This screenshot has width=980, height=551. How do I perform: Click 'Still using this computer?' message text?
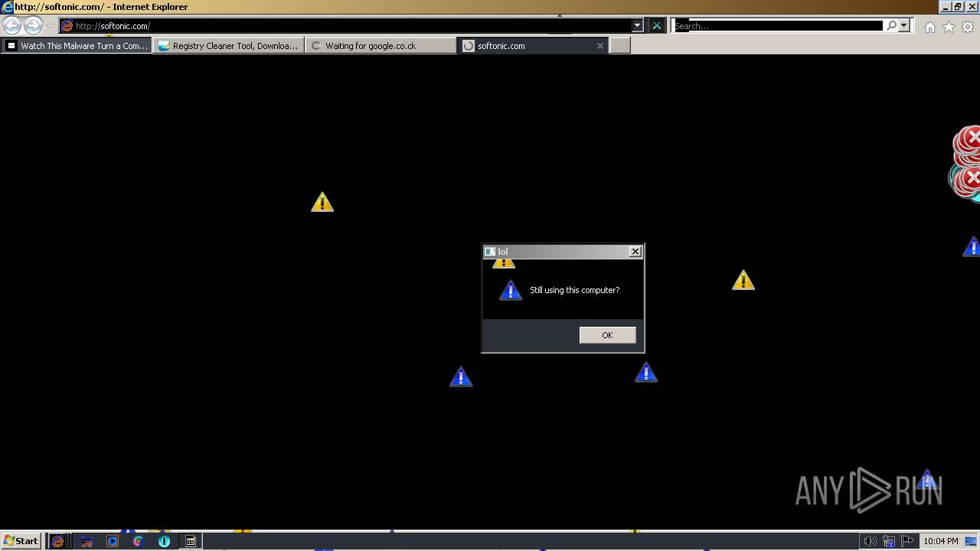point(575,290)
